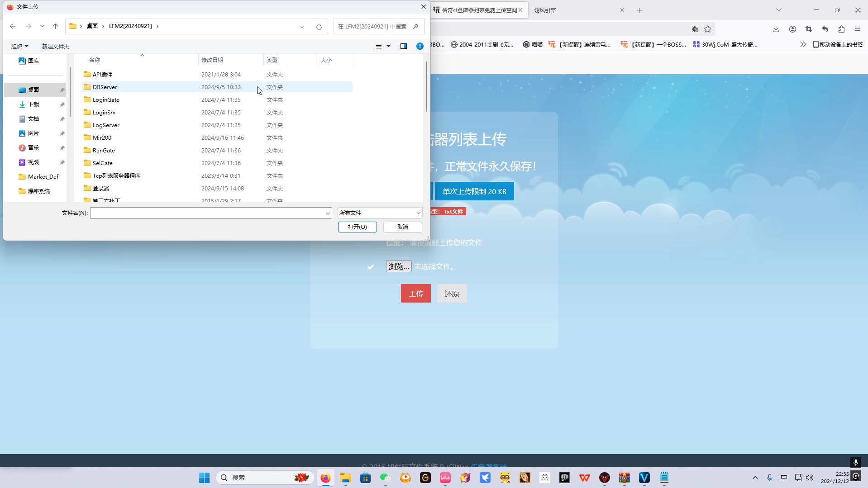Expand address bar path history dropdown

(302, 27)
